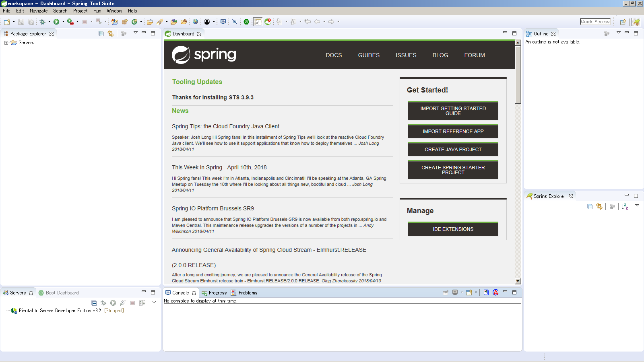Open Spring IO Platform Brussels SR9 news
The width and height of the screenshot is (644, 362).
pos(213,208)
